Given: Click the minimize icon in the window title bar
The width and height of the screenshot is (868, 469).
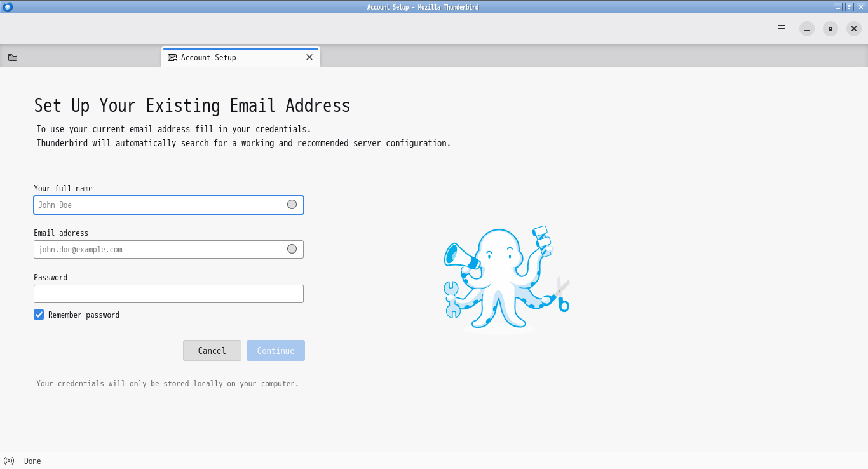Looking at the screenshot, I should coord(837,7).
